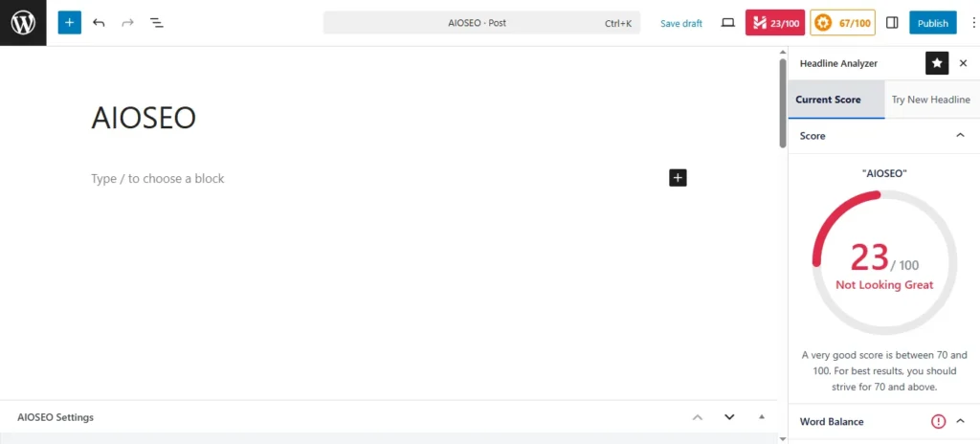Open the document overview list view
The height and width of the screenshot is (444, 980).
click(x=156, y=23)
